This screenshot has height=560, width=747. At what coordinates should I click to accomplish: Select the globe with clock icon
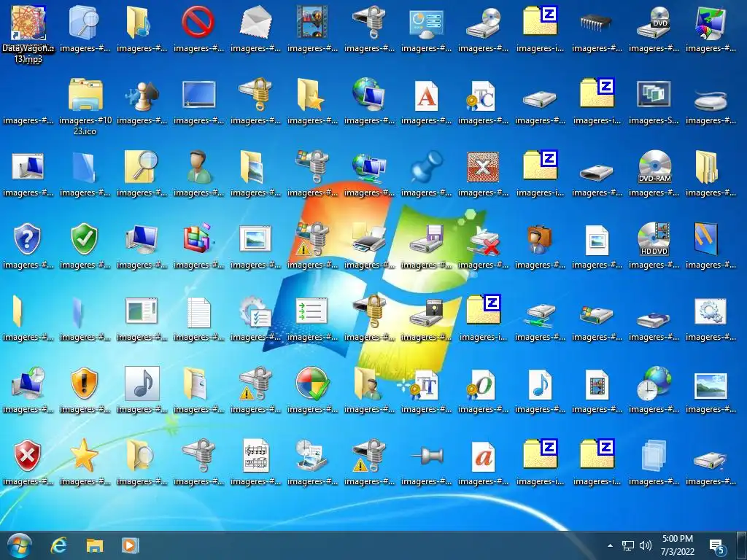pos(654,384)
